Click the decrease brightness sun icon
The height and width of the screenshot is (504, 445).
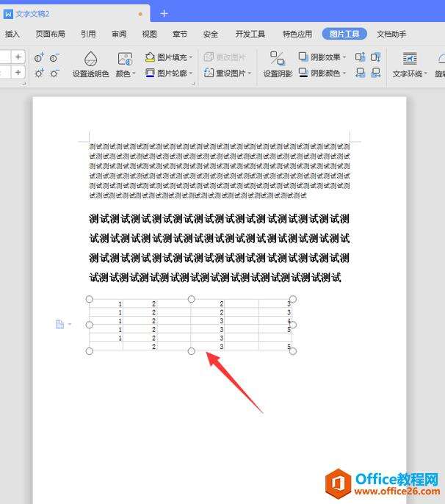pos(55,73)
